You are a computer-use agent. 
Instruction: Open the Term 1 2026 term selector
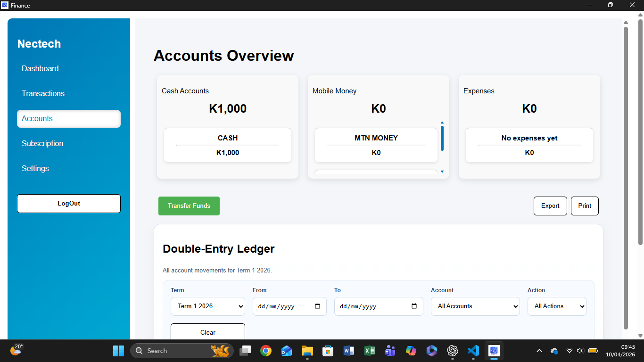click(207, 306)
